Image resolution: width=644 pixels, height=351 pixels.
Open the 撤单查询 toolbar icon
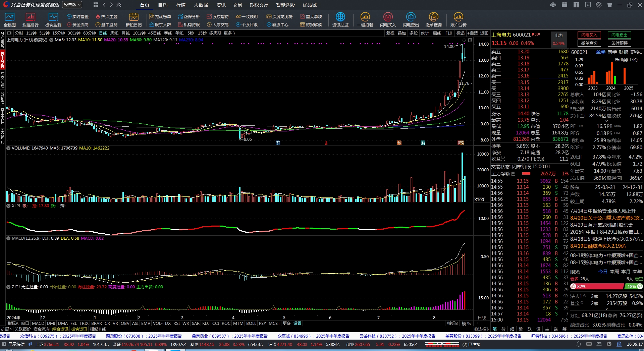(433, 20)
